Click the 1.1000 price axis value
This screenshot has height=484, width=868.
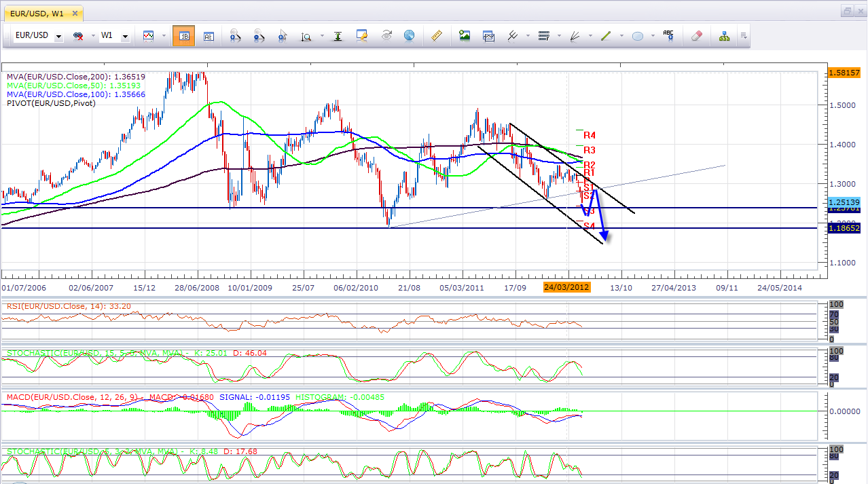[842, 263]
